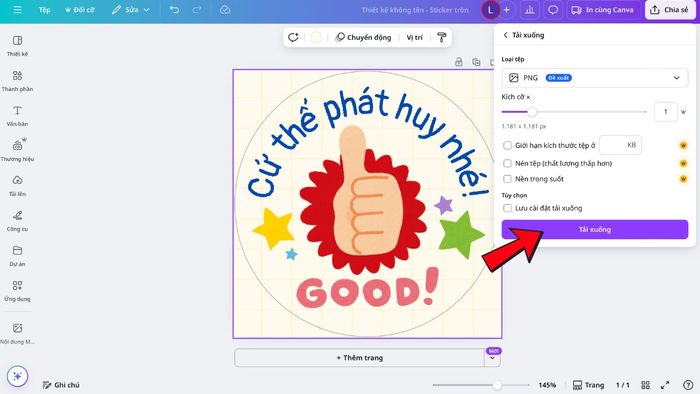Open Chuyển động animation options
The width and height of the screenshot is (700, 394).
click(x=363, y=37)
